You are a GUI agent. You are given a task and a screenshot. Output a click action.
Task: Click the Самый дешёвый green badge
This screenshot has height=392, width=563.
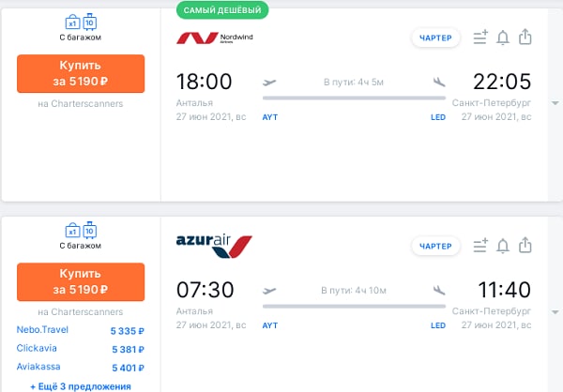pyautogui.click(x=222, y=10)
